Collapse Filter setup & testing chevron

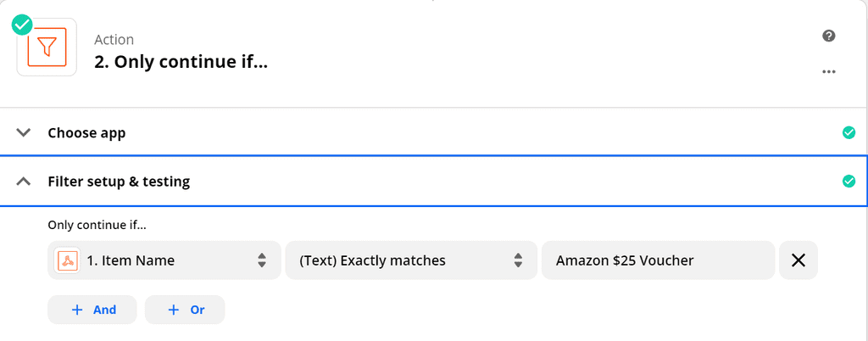tap(24, 182)
